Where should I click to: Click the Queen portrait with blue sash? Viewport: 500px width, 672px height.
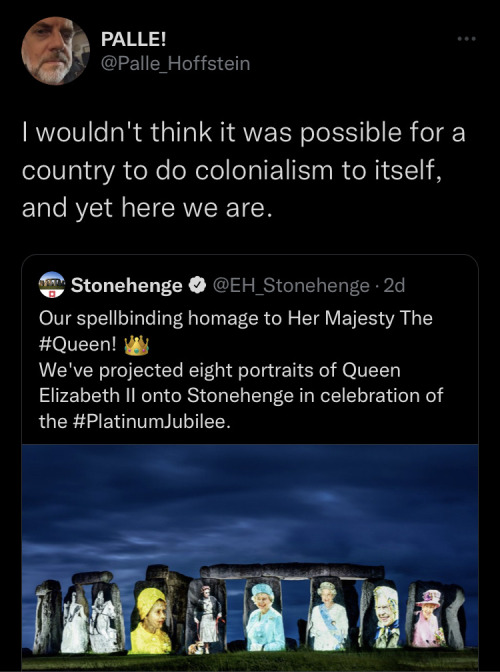pyautogui.click(x=329, y=615)
